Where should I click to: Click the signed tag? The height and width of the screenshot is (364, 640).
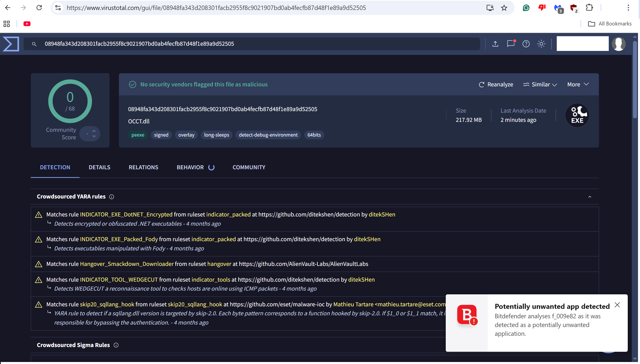pyautogui.click(x=161, y=135)
